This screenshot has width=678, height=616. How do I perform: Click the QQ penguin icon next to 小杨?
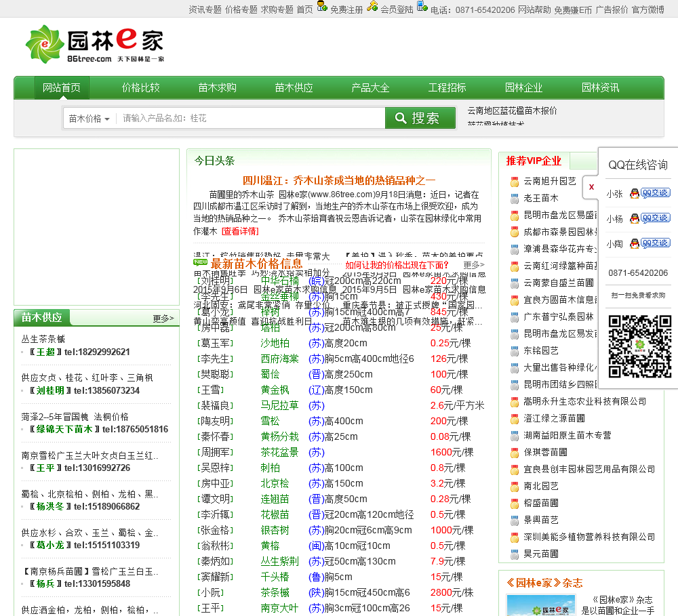[635, 218]
